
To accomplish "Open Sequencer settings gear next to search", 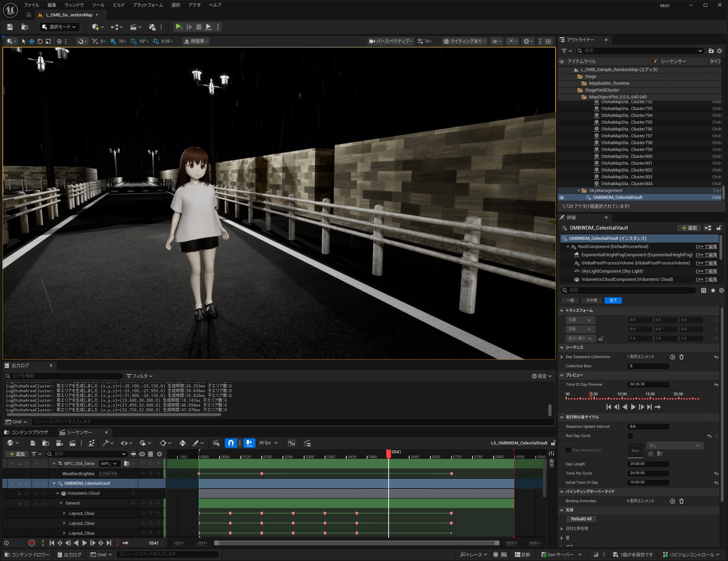I will (x=159, y=454).
